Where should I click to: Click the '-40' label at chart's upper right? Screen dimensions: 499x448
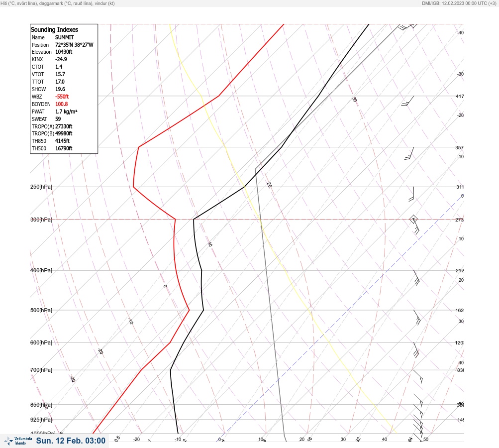[x=460, y=32]
